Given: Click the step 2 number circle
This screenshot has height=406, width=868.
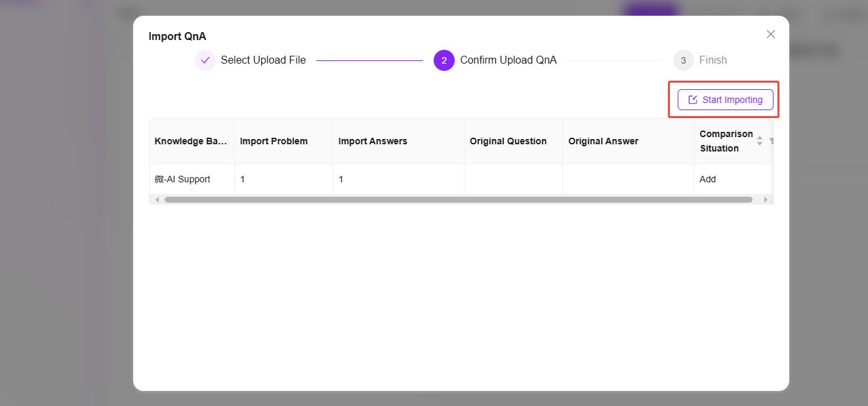Looking at the screenshot, I should [x=444, y=60].
